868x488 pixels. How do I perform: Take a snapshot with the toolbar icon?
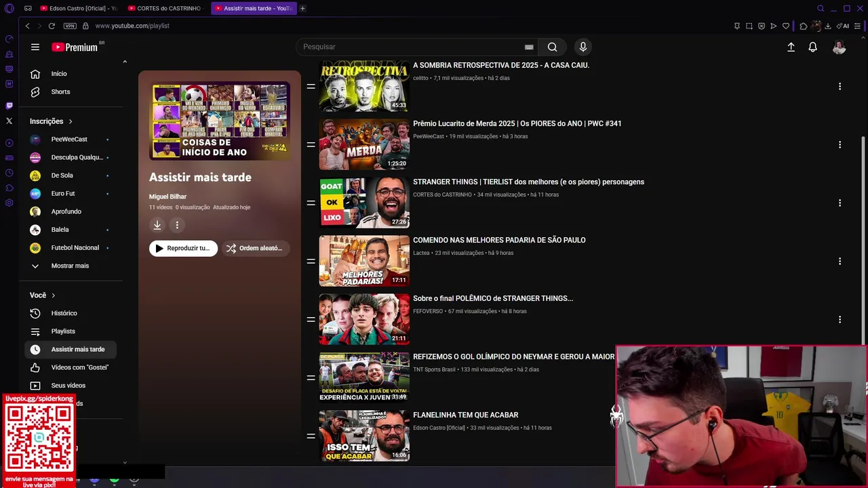click(x=749, y=26)
